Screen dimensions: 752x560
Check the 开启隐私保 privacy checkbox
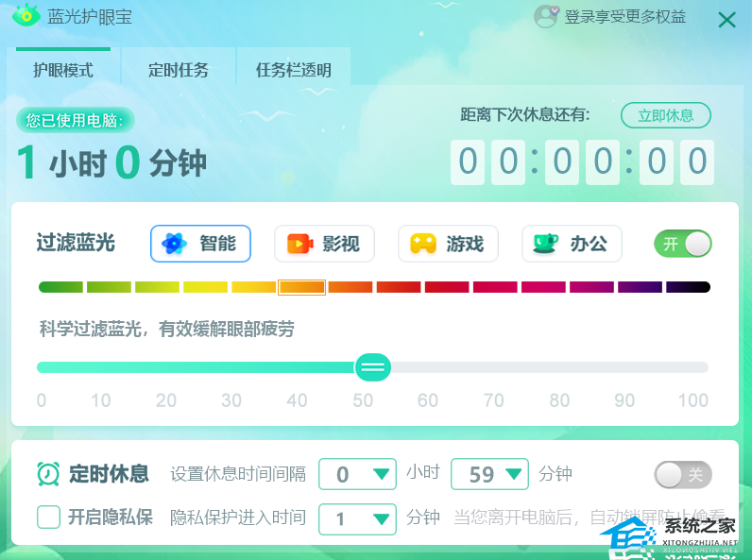click(x=48, y=518)
